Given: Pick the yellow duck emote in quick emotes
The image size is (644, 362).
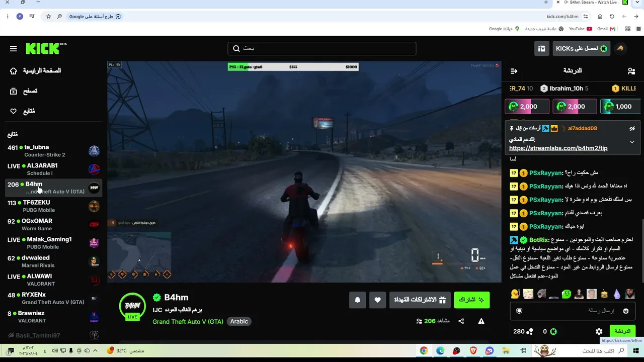Looking at the screenshot, I should 515,294.
